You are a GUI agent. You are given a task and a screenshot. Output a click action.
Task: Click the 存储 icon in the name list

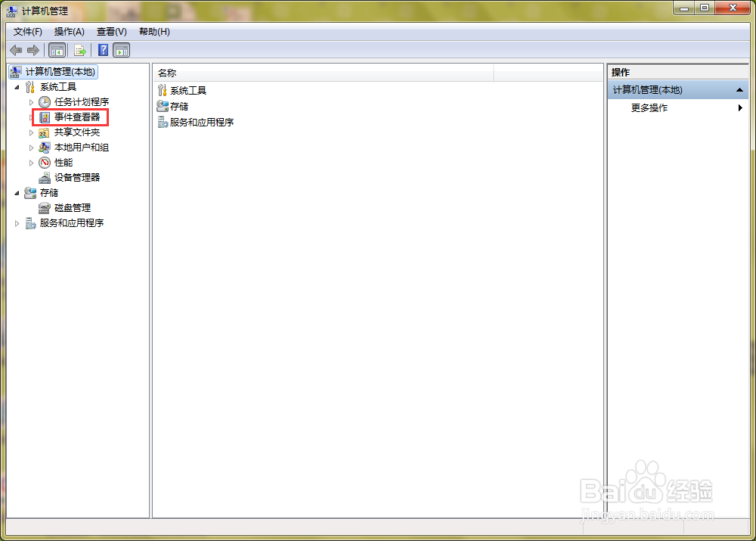click(x=163, y=106)
